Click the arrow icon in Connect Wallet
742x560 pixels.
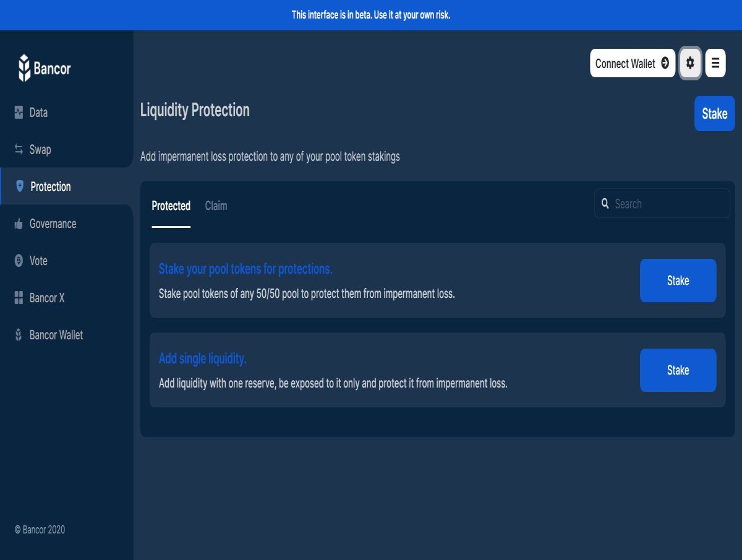point(665,63)
